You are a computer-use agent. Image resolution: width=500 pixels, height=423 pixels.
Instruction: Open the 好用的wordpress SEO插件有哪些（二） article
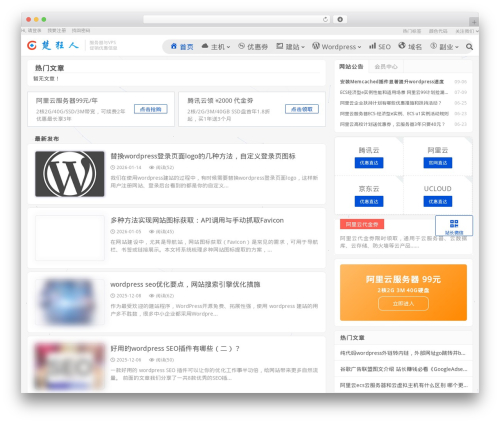175,349
